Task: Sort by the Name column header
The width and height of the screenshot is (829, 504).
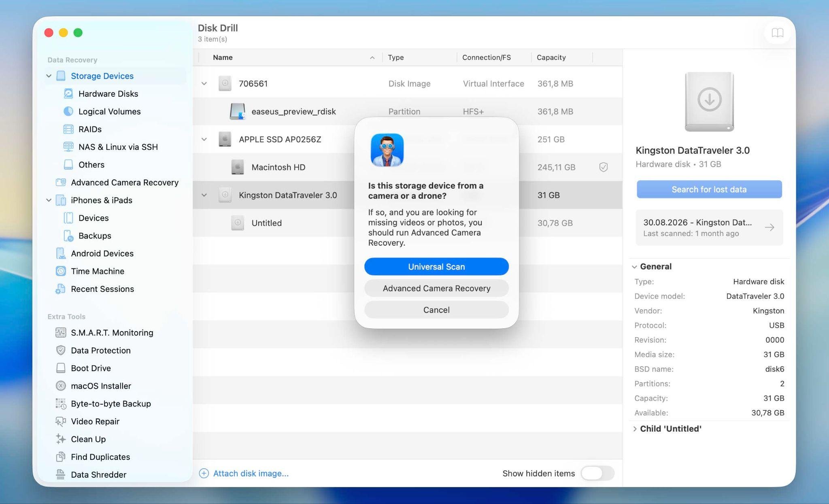Action: click(x=291, y=57)
